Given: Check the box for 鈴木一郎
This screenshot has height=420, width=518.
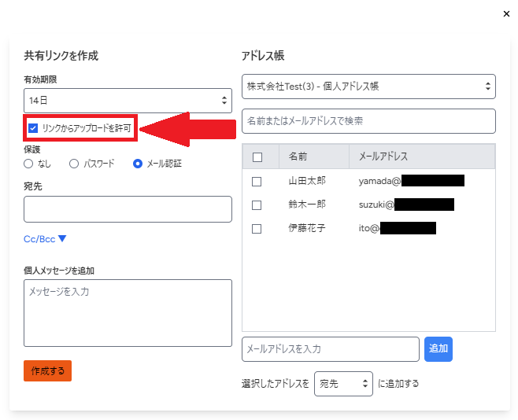Looking at the screenshot, I should tap(257, 205).
